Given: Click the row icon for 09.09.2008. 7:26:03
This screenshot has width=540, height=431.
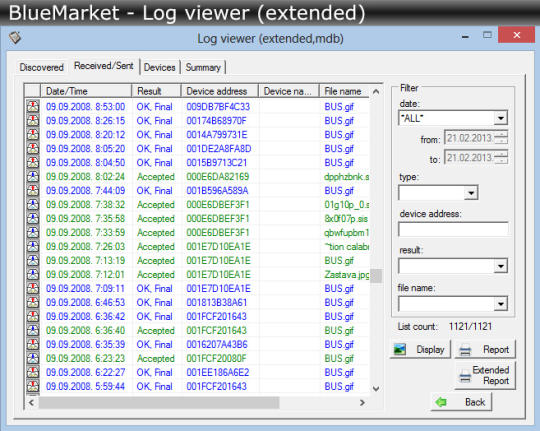Looking at the screenshot, I should [33, 246].
